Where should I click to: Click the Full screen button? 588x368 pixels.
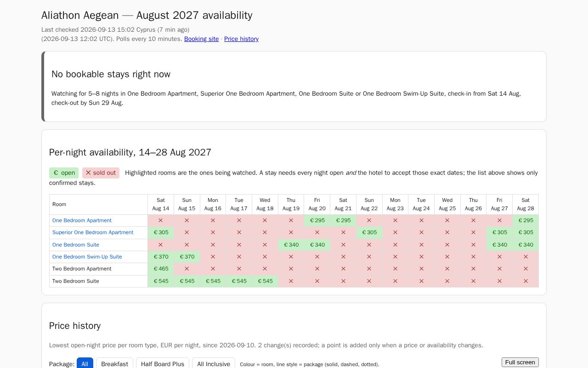pos(520,362)
